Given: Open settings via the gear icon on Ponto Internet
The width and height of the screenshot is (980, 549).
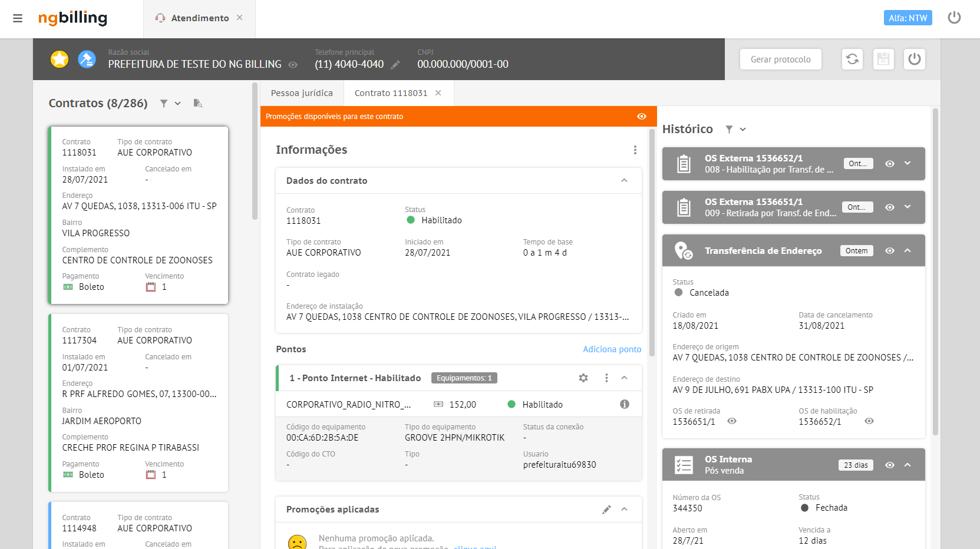Looking at the screenshot, I should [x=583, y=378].
